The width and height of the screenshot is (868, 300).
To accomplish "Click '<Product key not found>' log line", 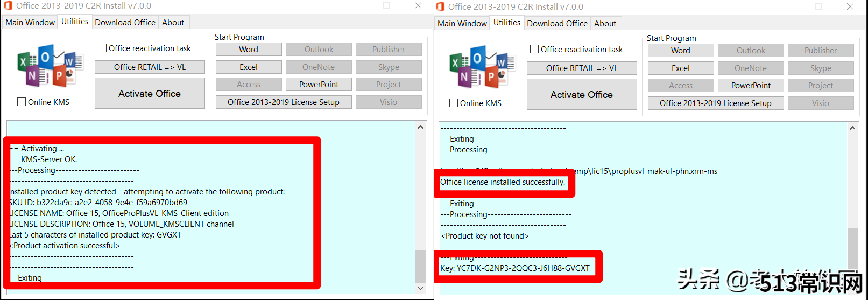I will pos(485,236).
